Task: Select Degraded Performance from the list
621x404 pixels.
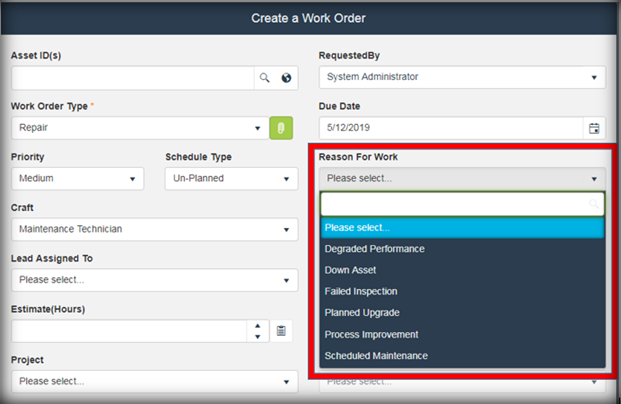Action: coord(375,249)
